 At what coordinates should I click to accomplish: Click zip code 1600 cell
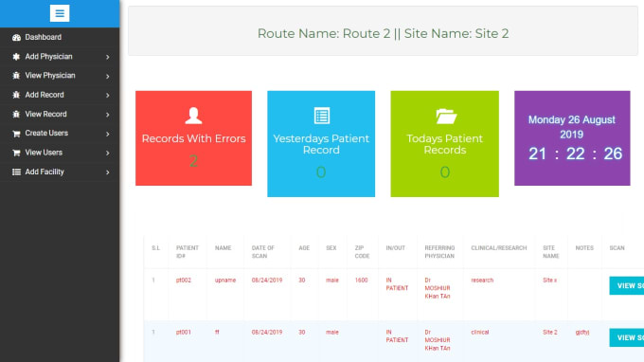click(x=361, y=281)
